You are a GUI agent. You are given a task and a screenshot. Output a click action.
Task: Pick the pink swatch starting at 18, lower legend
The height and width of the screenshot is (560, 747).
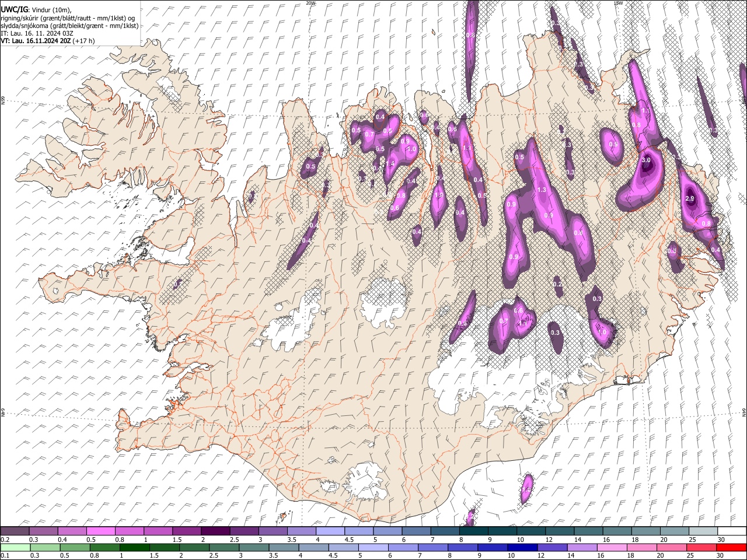point(641,547)
